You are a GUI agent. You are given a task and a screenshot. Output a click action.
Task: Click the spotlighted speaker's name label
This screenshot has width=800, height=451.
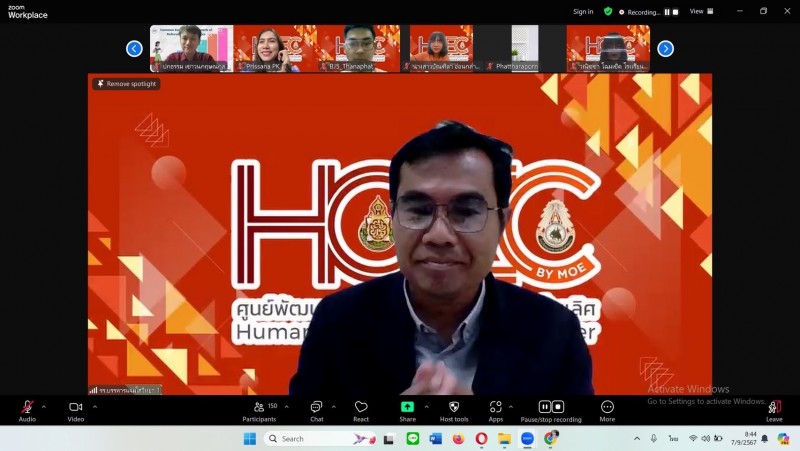coord(125,390)
